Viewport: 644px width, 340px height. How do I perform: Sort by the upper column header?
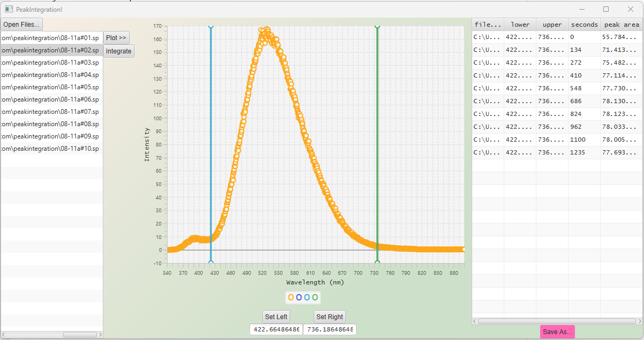tap(552, 25)
